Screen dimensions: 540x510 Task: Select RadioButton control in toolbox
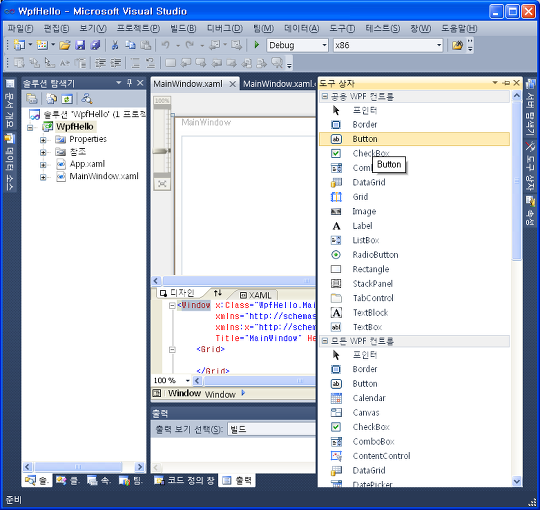click(414, 254)
